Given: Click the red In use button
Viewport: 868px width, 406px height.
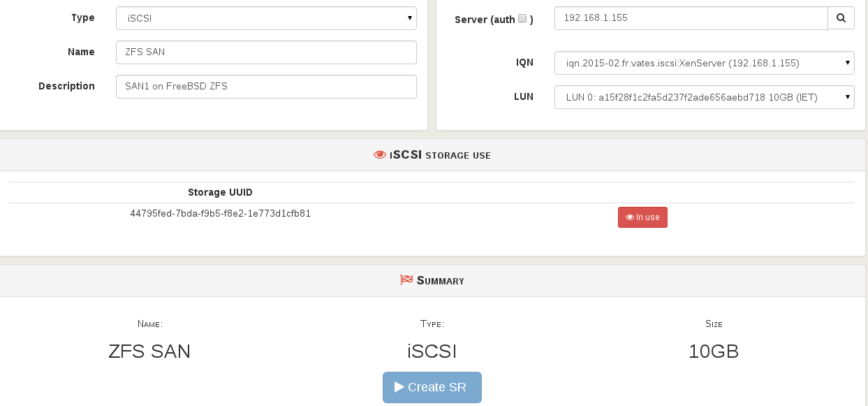Looking at the screenshot, I should click(x=642, y=217).
